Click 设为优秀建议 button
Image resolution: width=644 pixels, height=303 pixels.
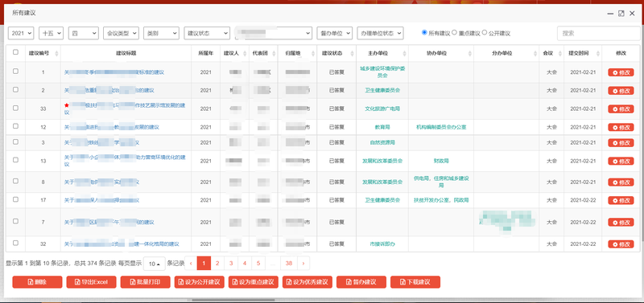[308, 282]
